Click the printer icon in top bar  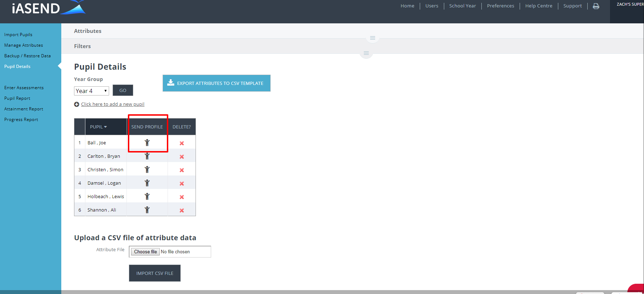tap(596, 6)
